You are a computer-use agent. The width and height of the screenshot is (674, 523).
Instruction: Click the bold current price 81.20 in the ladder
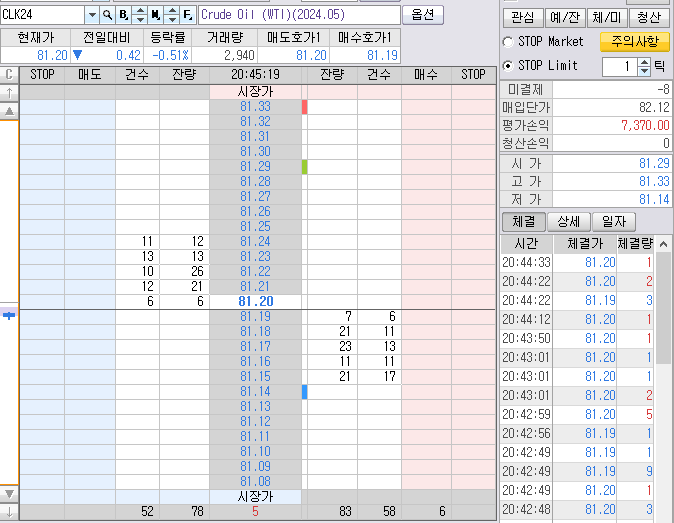tap(255, 301)
